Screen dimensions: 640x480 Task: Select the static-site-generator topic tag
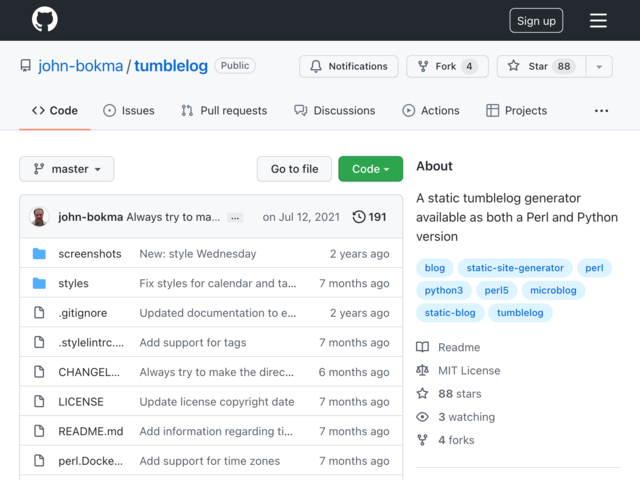tap(515, 268)
